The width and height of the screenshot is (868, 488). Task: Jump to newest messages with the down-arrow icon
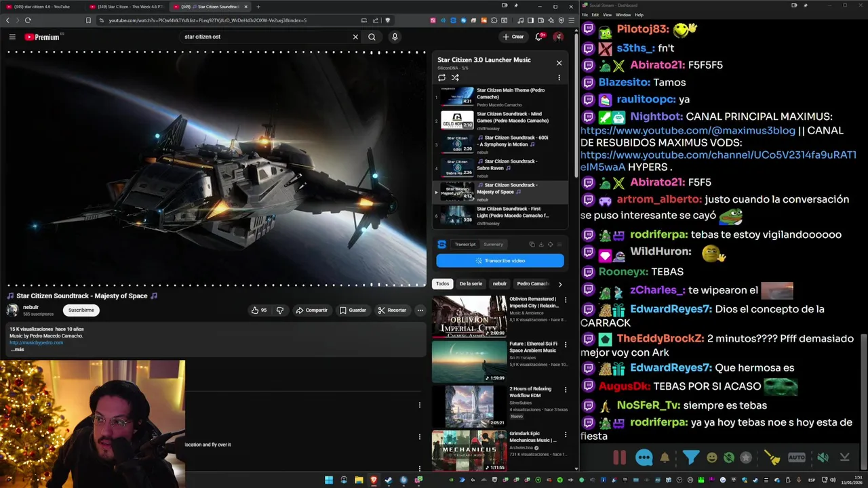point(844,457)
